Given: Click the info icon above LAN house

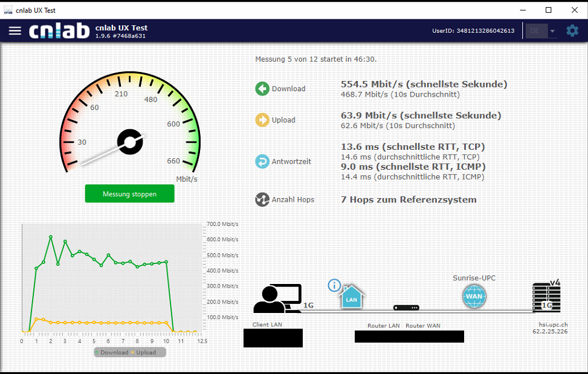Looking at the screenshot, I should [334, 285].
